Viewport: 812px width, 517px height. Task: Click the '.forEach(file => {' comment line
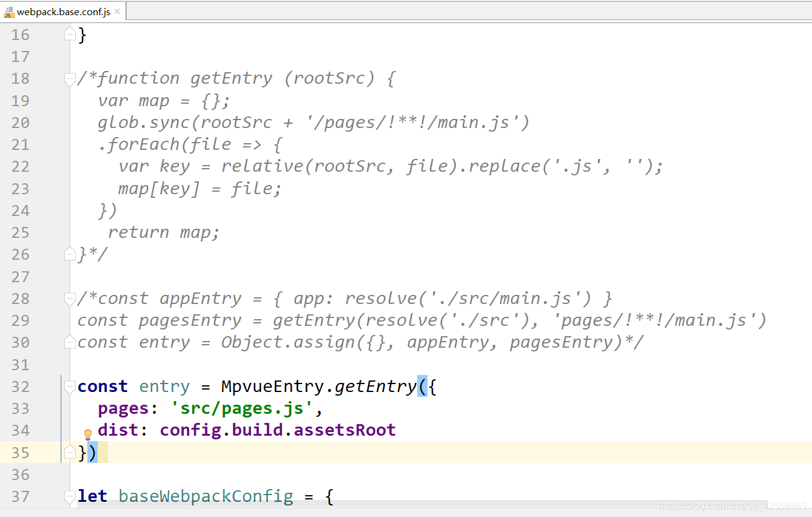click(x=190, y=144)
